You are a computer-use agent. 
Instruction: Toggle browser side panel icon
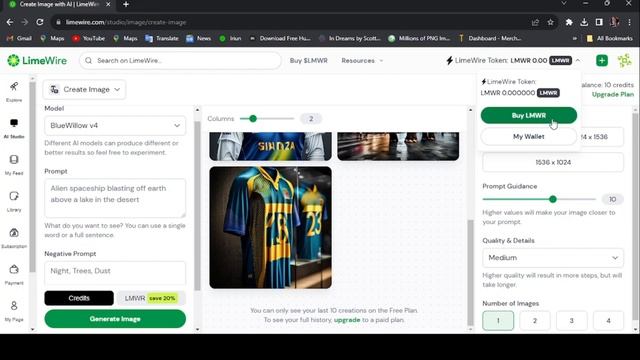pyautogui.click(x=599, y=22)
